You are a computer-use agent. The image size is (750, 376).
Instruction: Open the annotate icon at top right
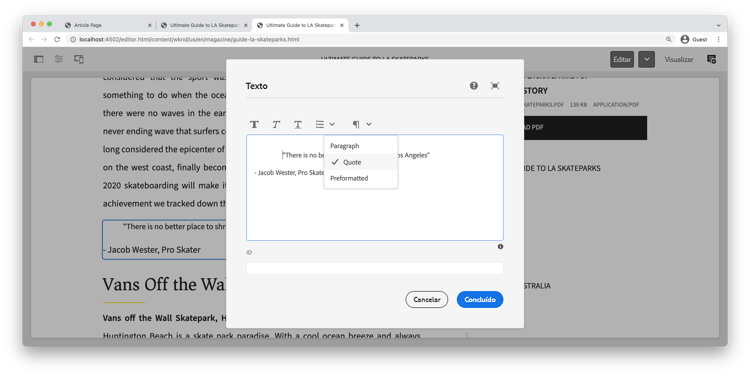click(711, 59)
